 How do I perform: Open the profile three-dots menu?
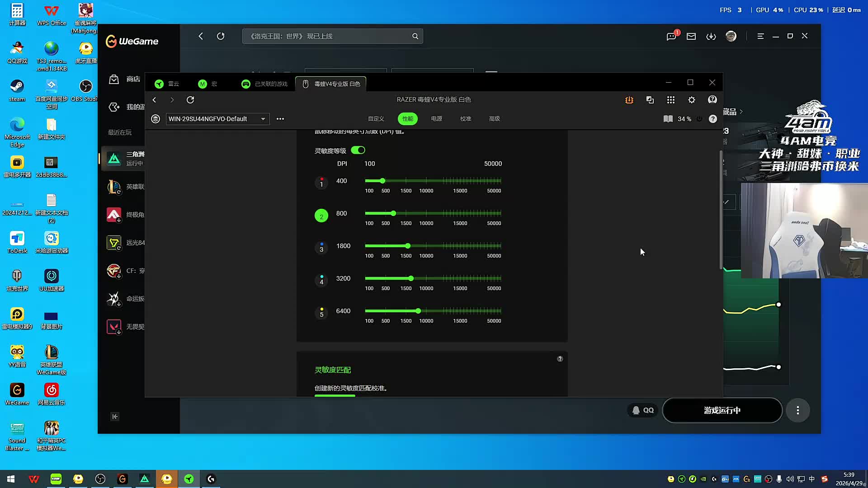280,119
